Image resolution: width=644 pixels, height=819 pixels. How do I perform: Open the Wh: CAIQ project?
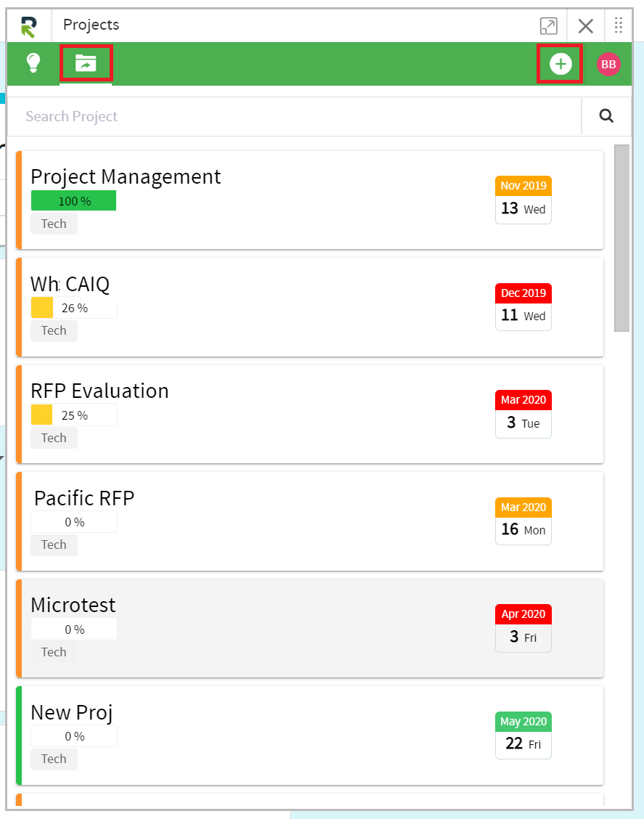pos(70,284)
